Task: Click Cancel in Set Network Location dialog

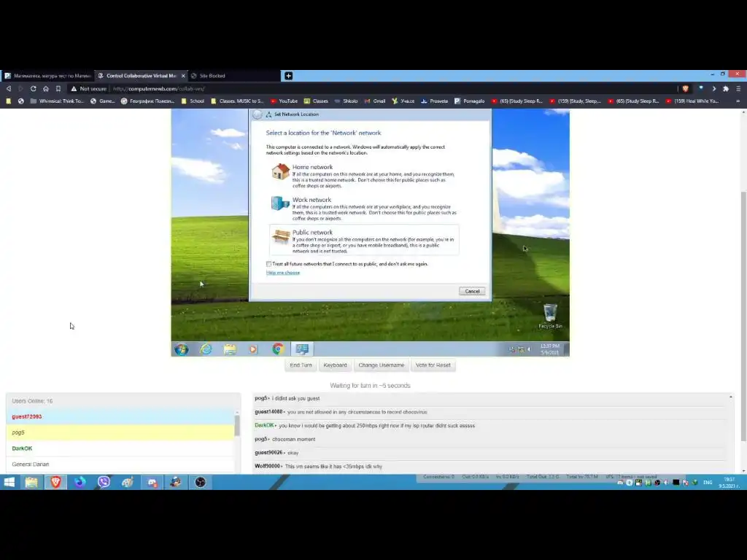Action: click(472, 291)
